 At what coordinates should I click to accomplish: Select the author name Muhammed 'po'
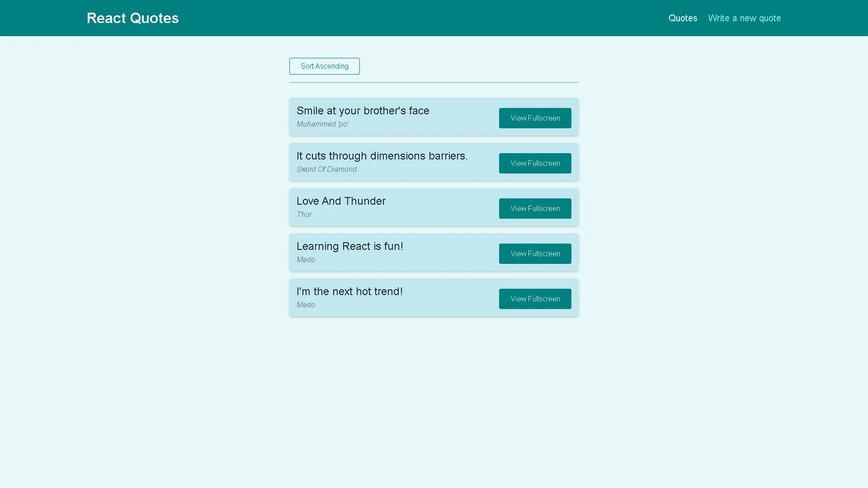tap(322, 124)
